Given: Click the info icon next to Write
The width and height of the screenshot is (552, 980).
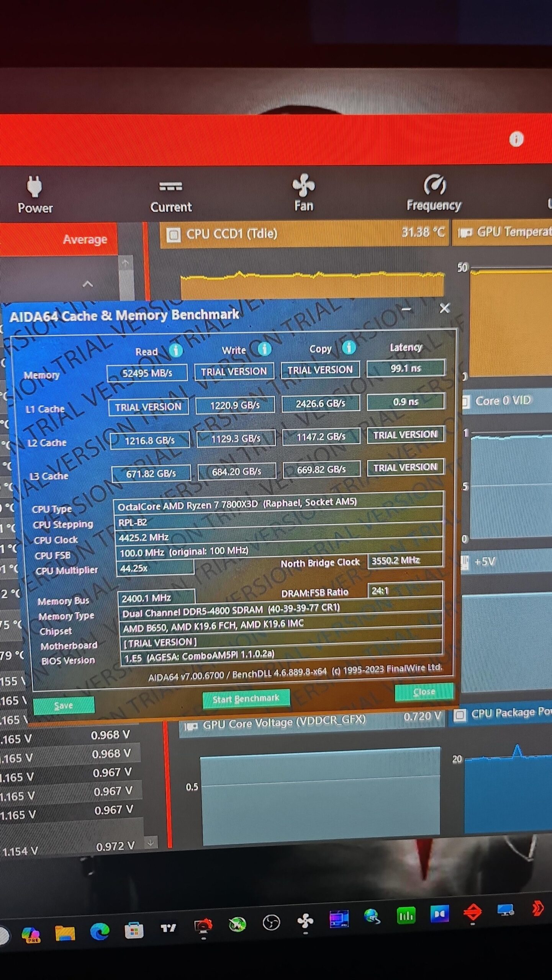Looking at the screenshot, I should tap(264, 349).
